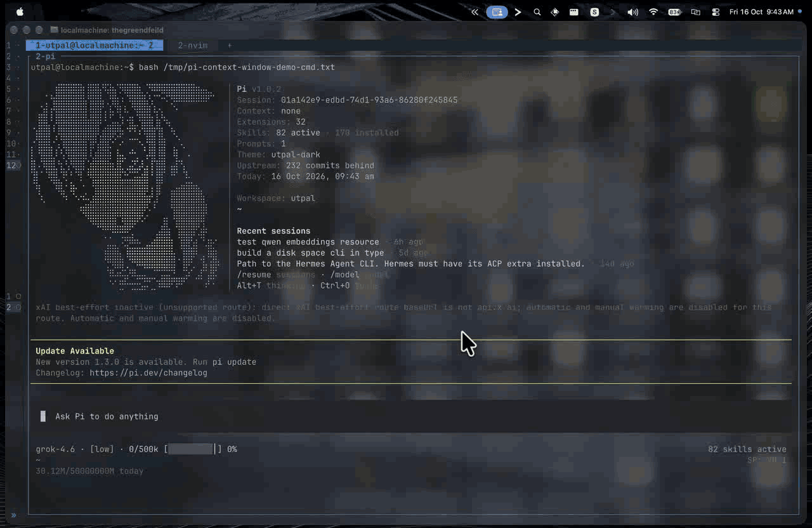Click the folder icon in the terminal title bar
This screenshot has height=528, width=812.
point(54,30)
